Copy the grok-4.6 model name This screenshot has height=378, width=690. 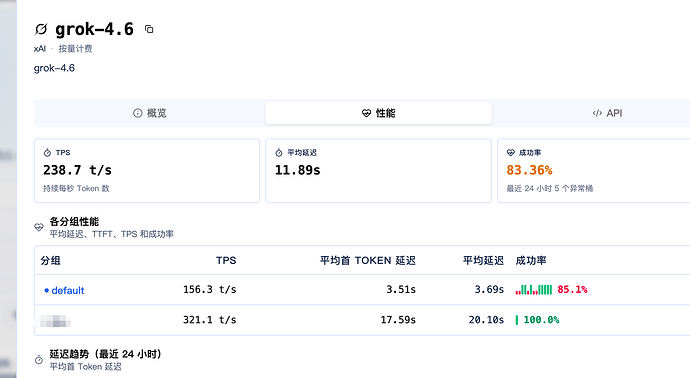149,29
